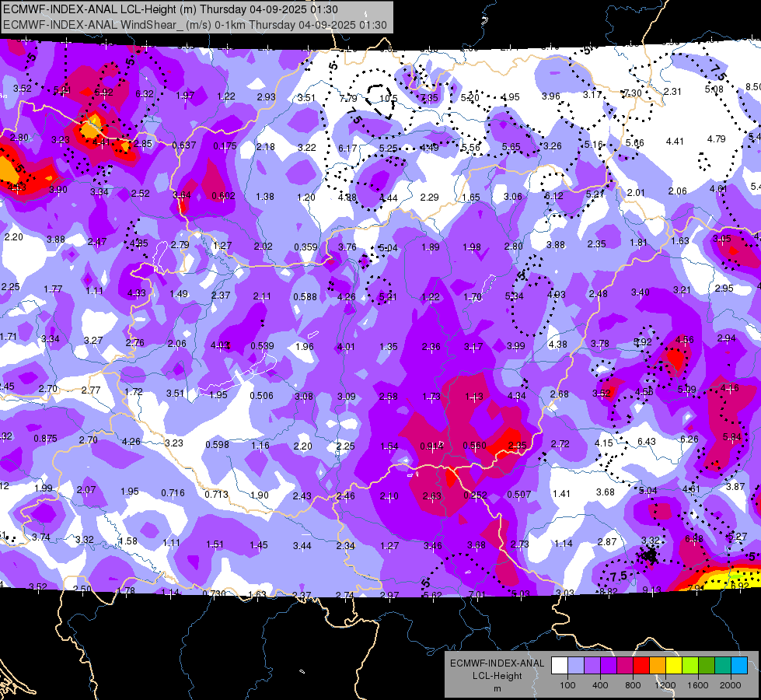
Task: Click the wind shear value '6.26'
Action: (x=689, y=439)
